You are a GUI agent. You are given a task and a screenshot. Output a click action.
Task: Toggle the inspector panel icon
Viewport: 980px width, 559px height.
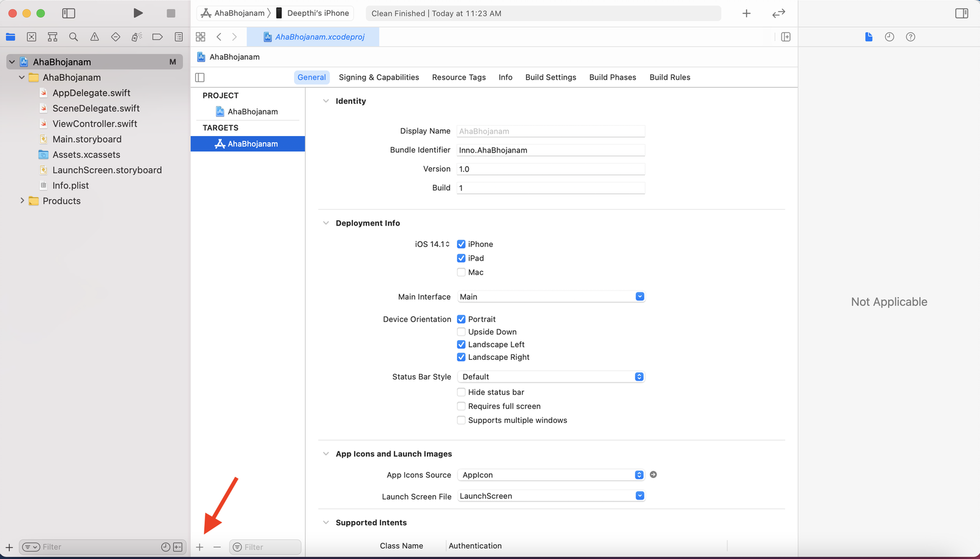pyautogui.click(x=962, y=13)
